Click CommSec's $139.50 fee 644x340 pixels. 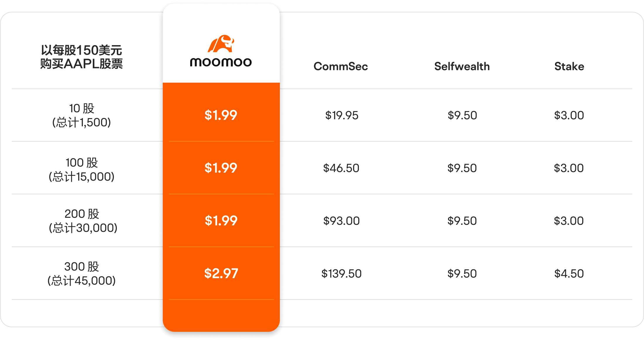click(341, 274)
